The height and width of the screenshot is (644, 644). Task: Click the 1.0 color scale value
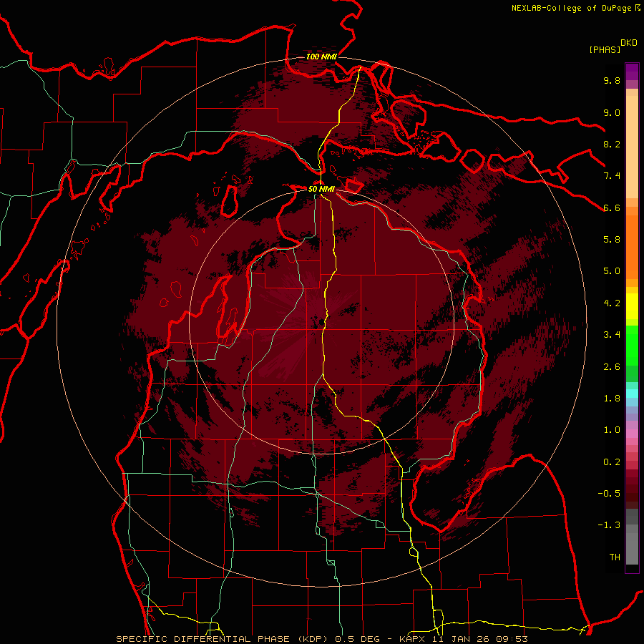612,430
